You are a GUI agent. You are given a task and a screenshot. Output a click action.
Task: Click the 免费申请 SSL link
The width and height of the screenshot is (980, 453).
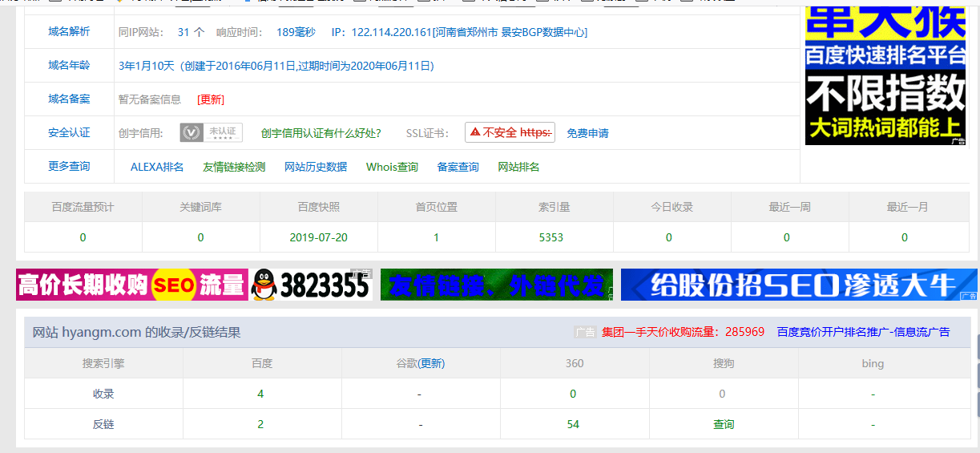pos(587,133)
